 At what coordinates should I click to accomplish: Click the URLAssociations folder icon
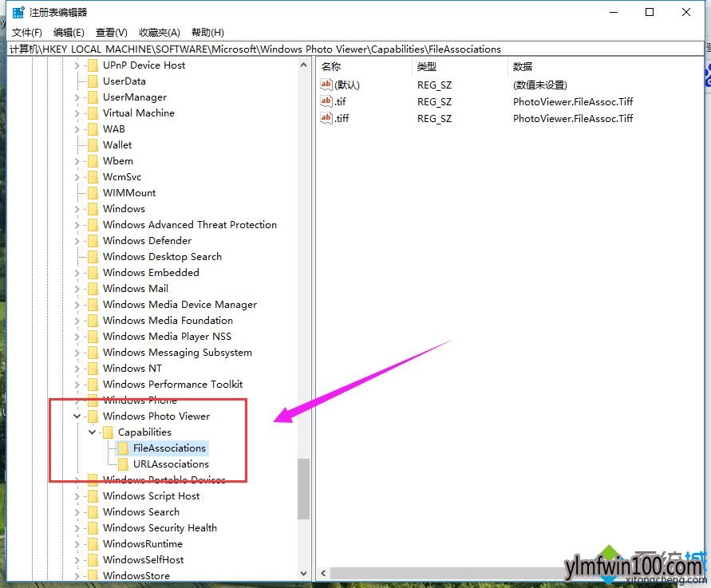123,464
